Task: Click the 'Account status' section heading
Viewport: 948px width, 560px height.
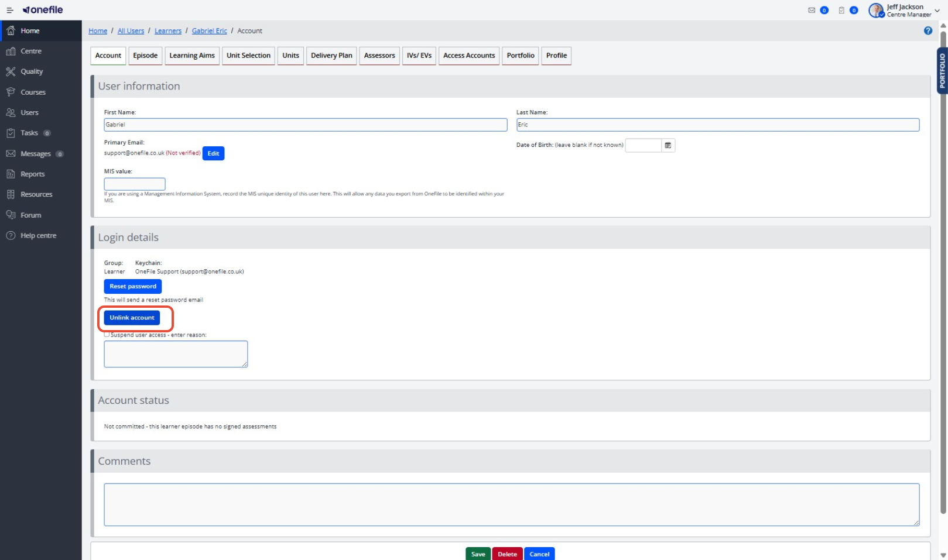Action: (x=134, y=400)
